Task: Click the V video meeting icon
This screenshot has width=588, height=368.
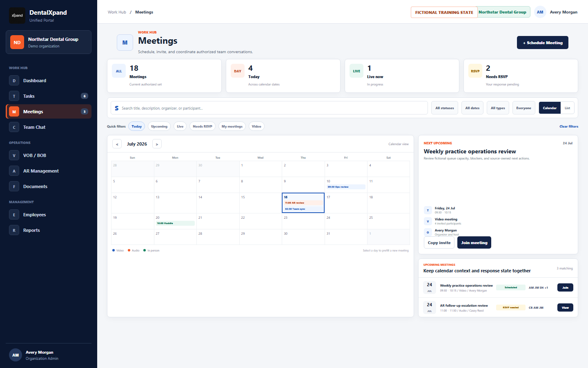Action: point(428,221)
